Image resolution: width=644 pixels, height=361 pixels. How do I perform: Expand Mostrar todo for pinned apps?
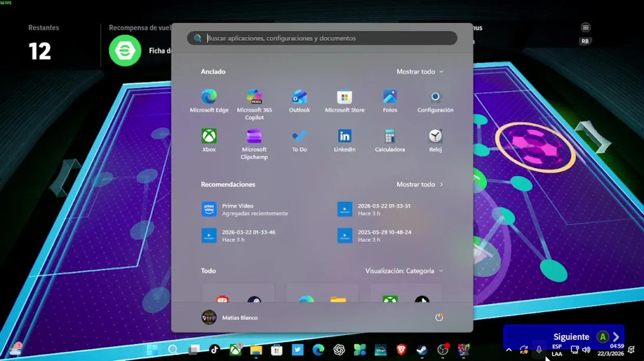(420, 72)
